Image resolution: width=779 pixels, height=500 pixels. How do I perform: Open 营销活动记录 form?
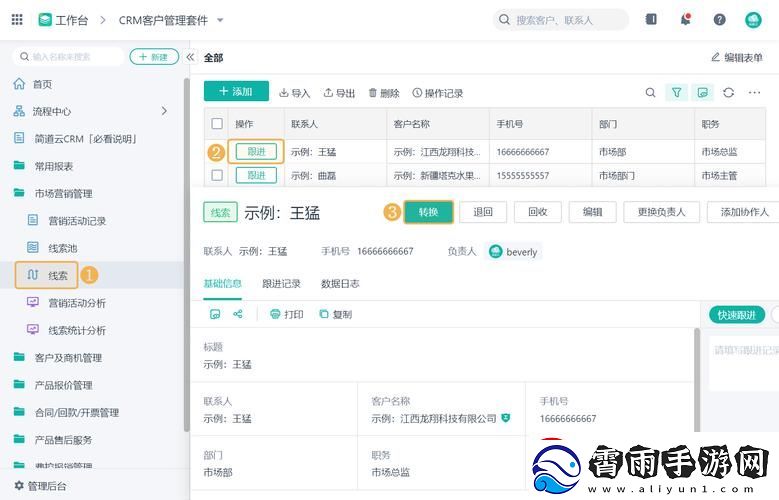(x=77, y=221)
